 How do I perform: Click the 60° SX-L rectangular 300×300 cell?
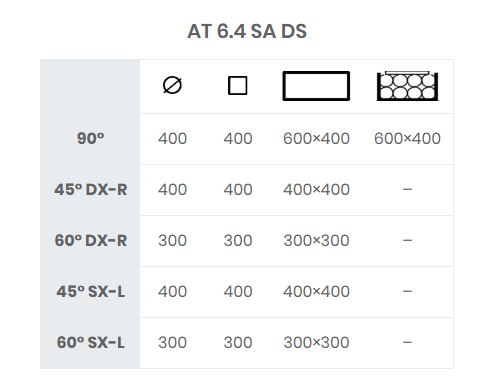316,343
